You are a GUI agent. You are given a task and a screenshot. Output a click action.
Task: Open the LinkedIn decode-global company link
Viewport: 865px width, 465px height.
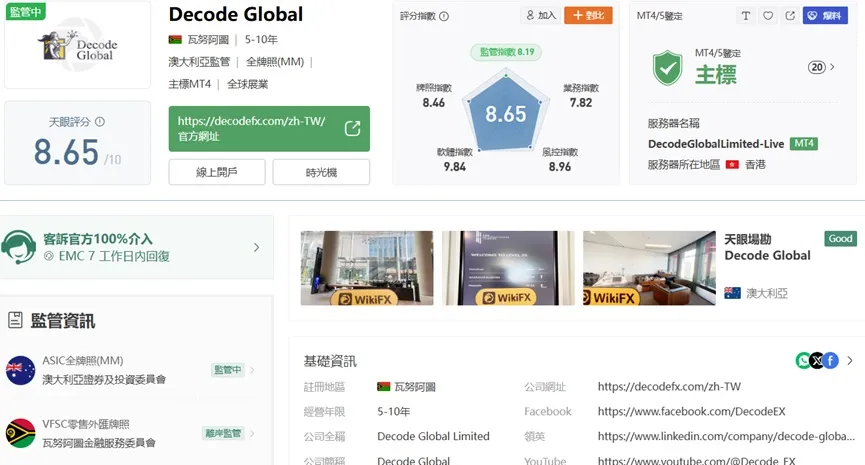(726, 436)
